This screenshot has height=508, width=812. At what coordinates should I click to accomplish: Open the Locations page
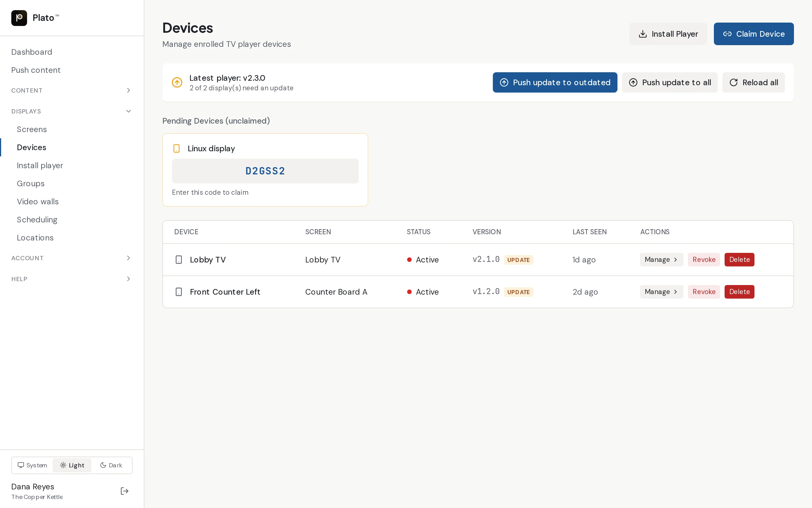click(72, 238)
